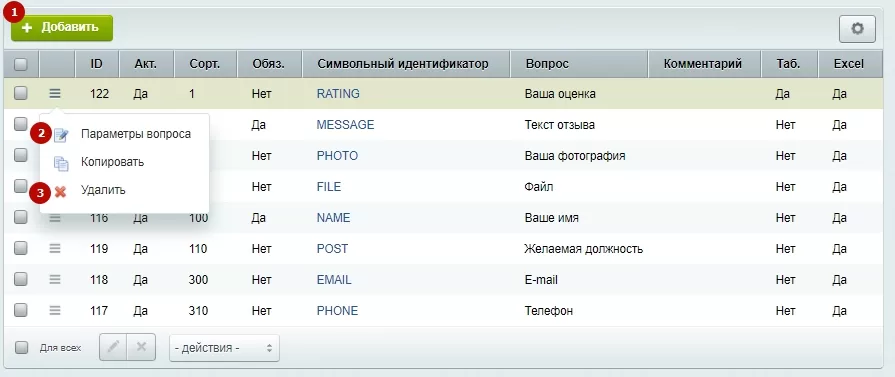Click sort value 110
This screenshot has height=377, width=895.
pos(198,248)
